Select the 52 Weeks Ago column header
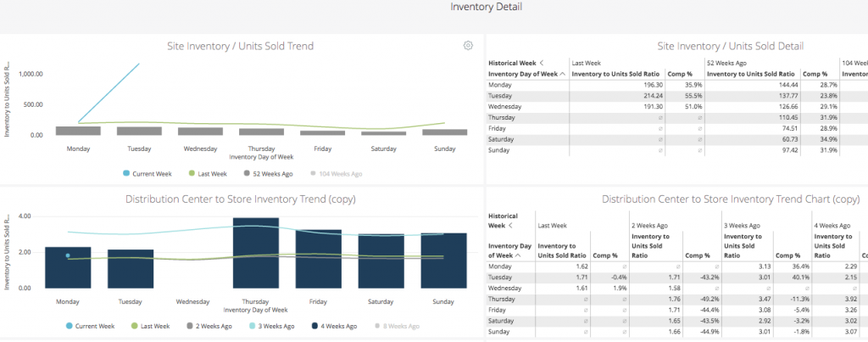868x342 pixels. tap(727, 63)
